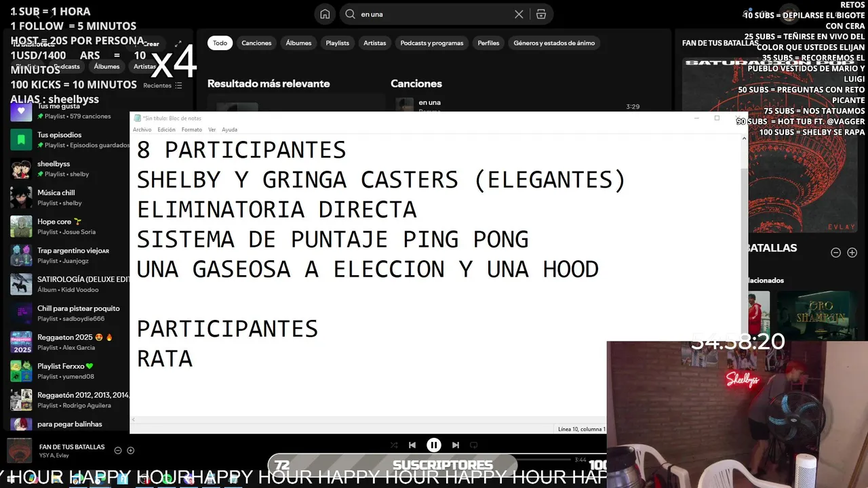Open FAN DE TUS BATALLAS title in bottom bar
The image size is (868, 488).
pyautogui.click(x=72, y=447)
